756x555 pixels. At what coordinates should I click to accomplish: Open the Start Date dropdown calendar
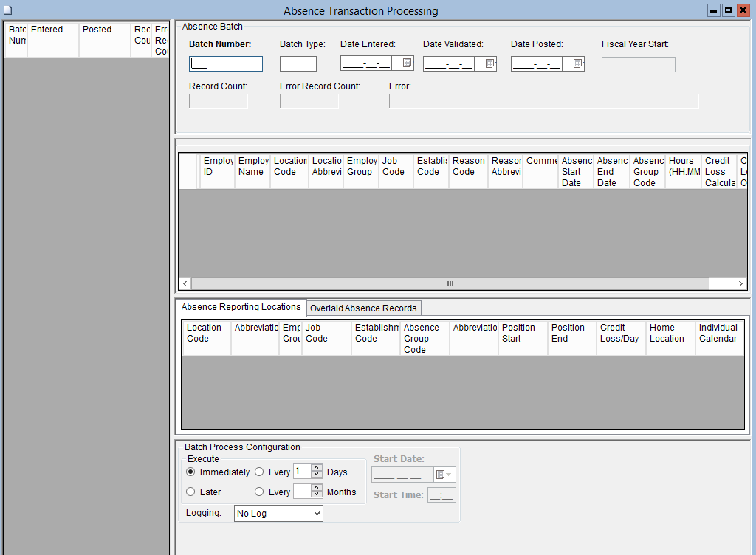(x=444, y=475)
